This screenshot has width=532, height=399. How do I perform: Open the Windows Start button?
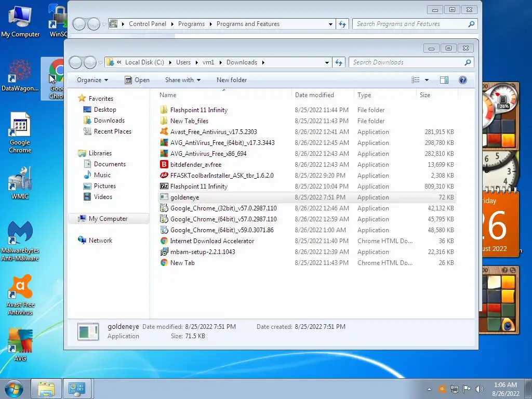(x=14, y=389)
